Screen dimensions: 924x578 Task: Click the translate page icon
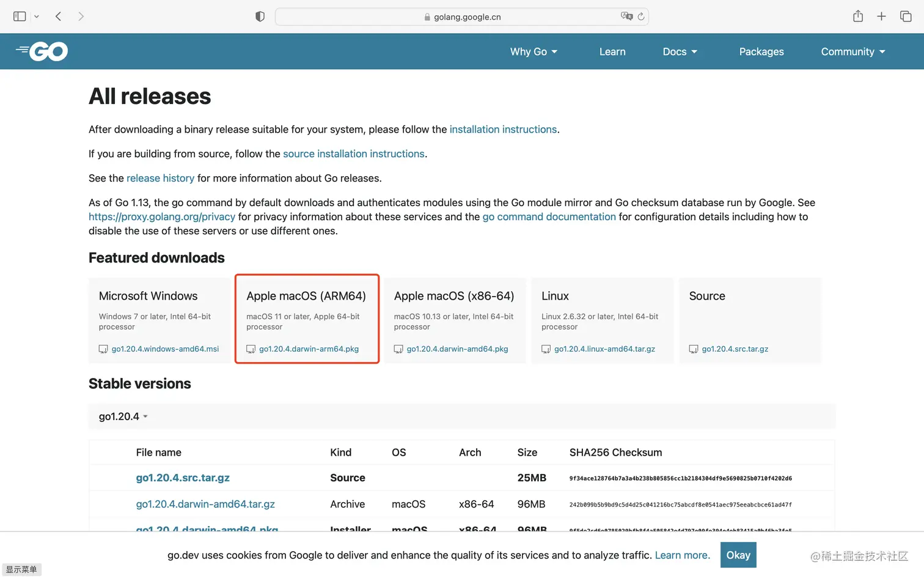626,17
